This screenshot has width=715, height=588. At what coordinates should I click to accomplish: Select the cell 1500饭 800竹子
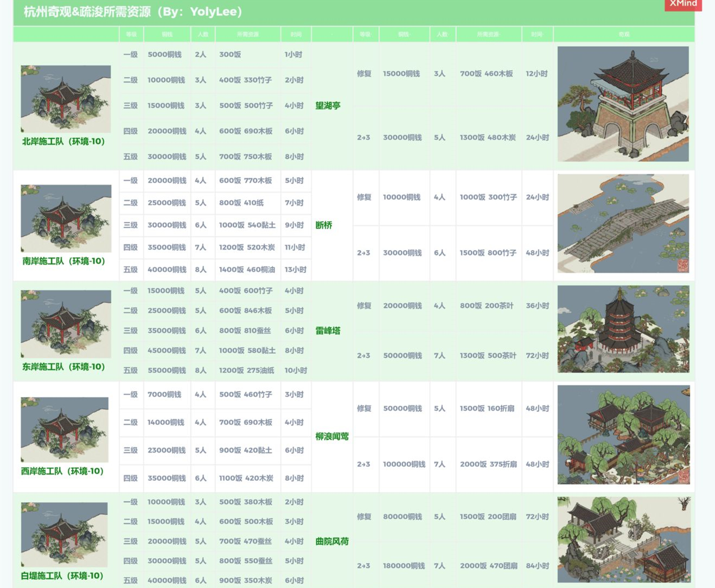coord(488,253)
